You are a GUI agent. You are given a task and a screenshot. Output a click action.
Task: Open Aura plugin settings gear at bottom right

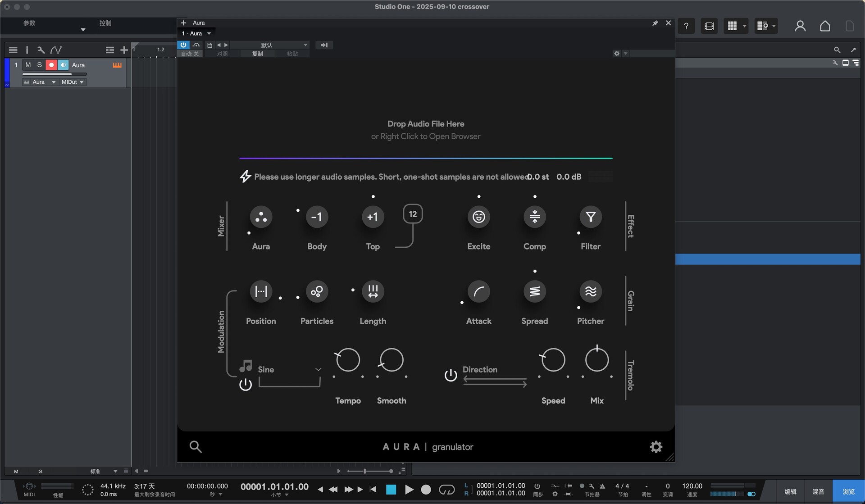pyautogui.click(x=656, y=447)
